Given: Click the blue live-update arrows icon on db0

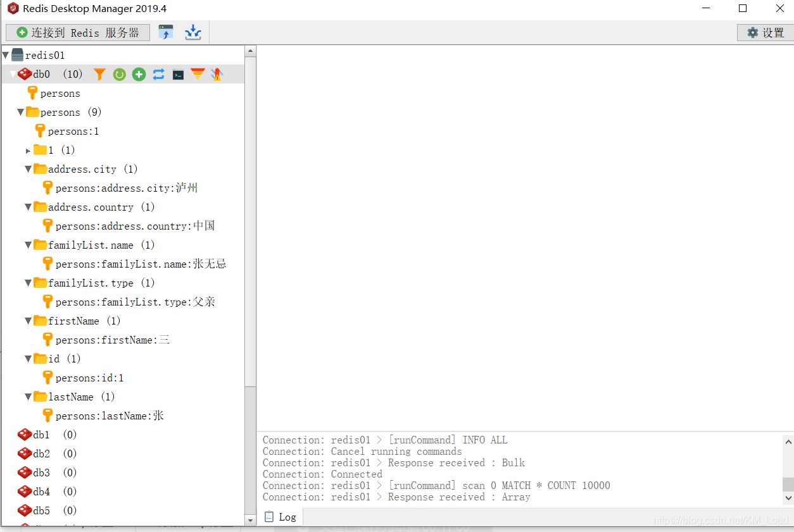Looking at the screenshot, I should point(158,74).
